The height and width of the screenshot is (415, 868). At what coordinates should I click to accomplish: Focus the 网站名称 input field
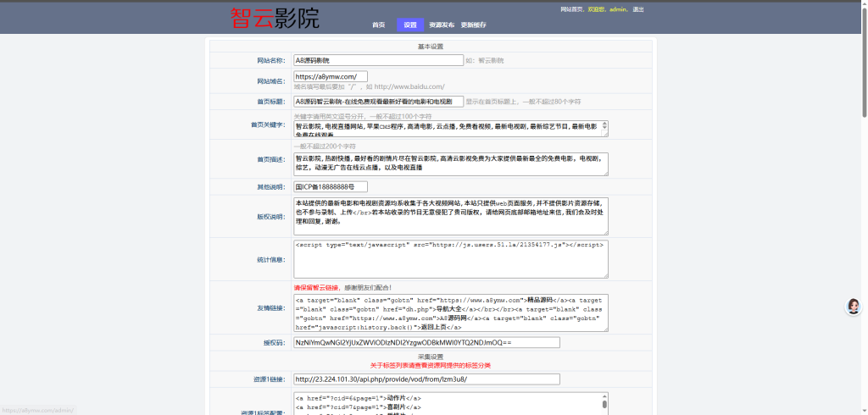tap(378, 60)
